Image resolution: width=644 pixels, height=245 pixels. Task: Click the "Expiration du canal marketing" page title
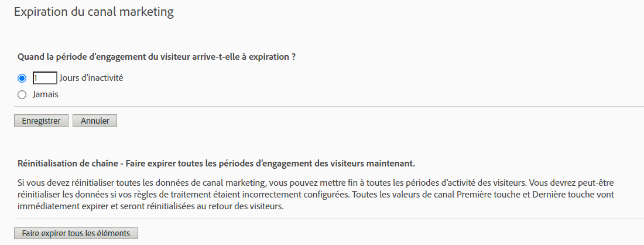pyautogui.click(x=94, y=12)
